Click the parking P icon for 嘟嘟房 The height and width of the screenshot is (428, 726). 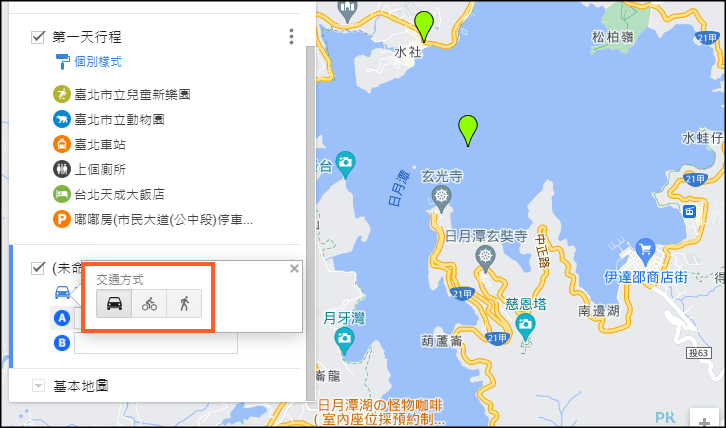[x=62, y=220]
